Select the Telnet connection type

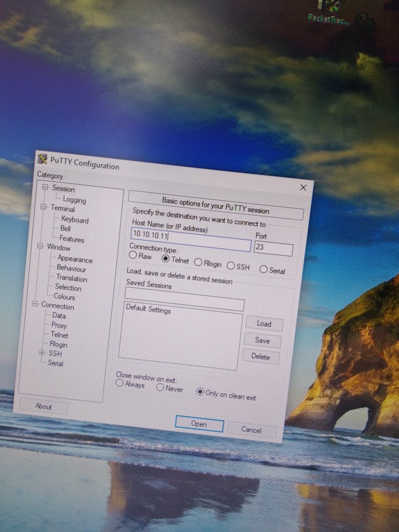pos(166,259)
